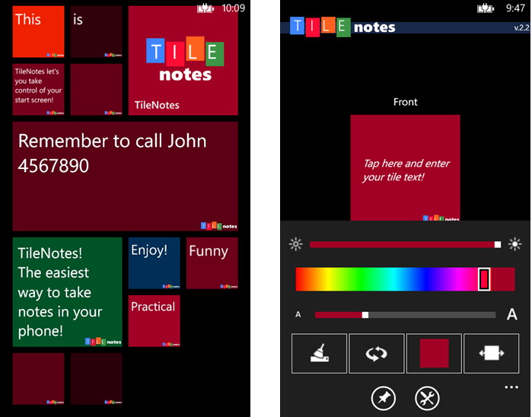Viewport: 532px width, 417px height.
Task: Tap the clear/clean brush tool button
Action: pos(319,353)
